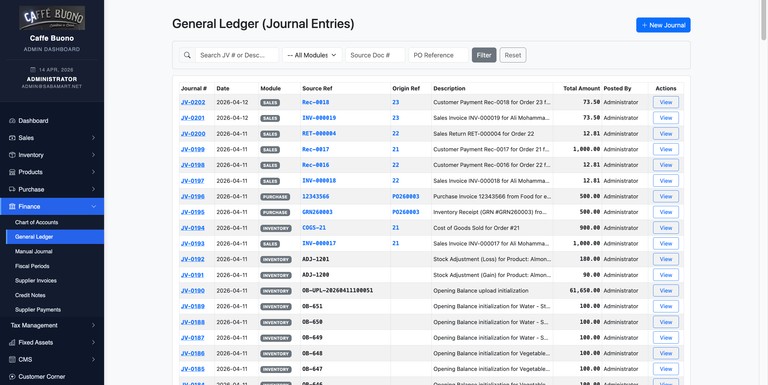
Task: Go to Fiscal Periods
Action: pos(32,266)
